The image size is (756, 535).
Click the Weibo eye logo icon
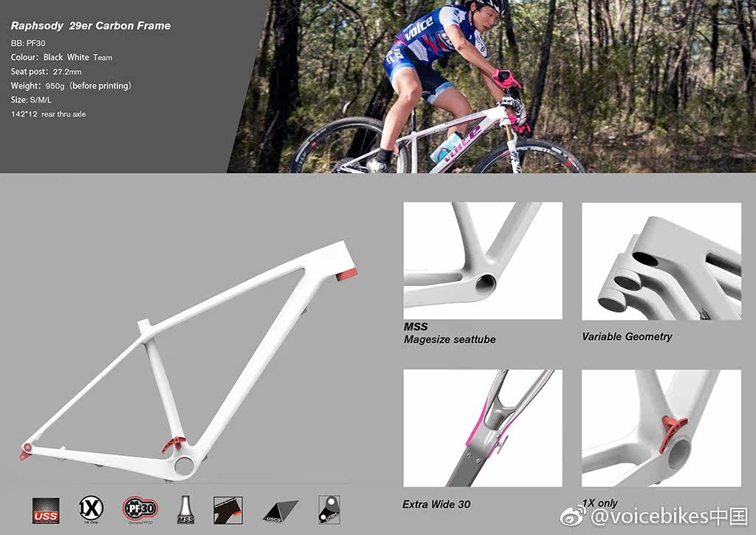point(573,517)
